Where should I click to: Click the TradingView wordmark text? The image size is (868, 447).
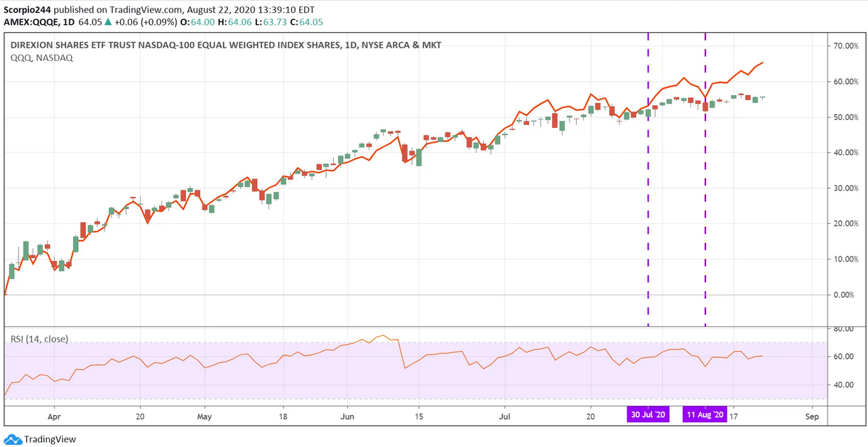point(50,439)
